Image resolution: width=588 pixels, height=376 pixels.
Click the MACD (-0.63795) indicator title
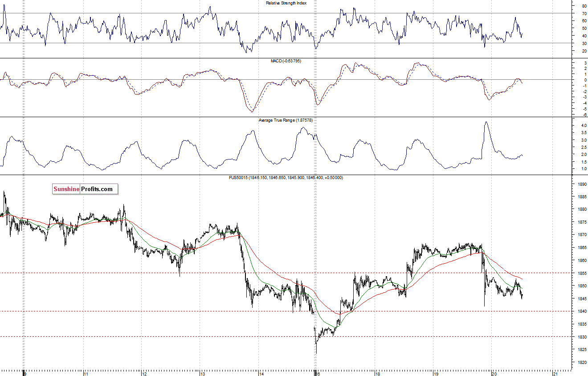pos(286,61)
